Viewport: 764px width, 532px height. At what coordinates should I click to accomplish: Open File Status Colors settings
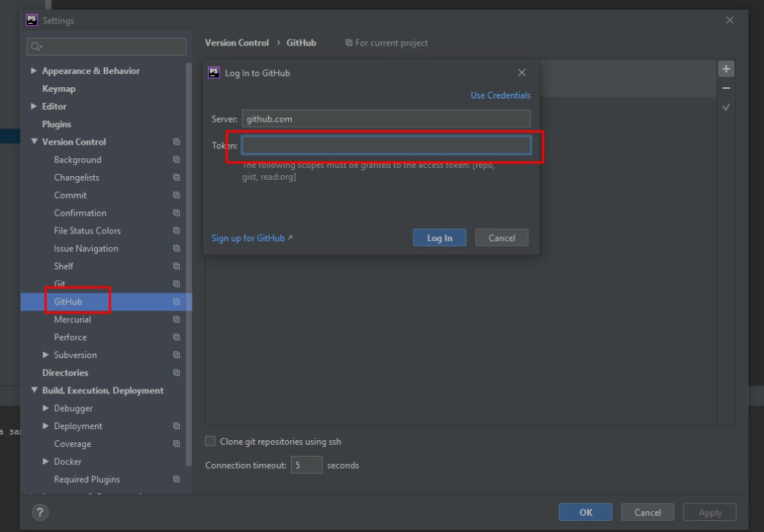(87, 231)
